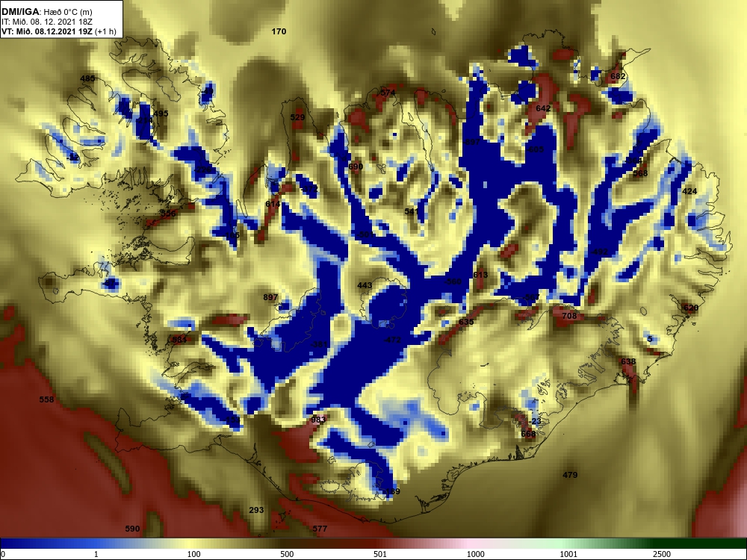
Task: Select the 568 value label
Action: [x=640, y=173]
